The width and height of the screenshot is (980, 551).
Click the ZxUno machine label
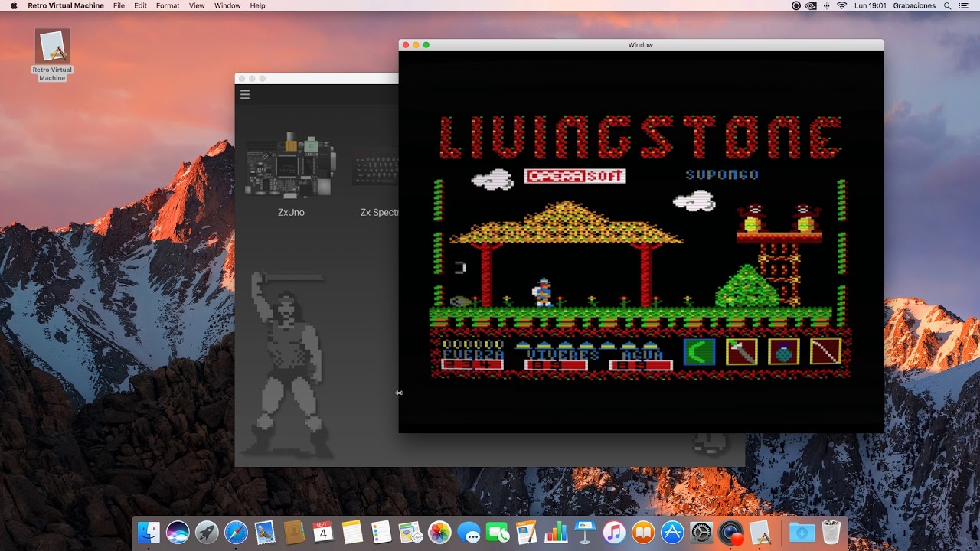point(291,212)
